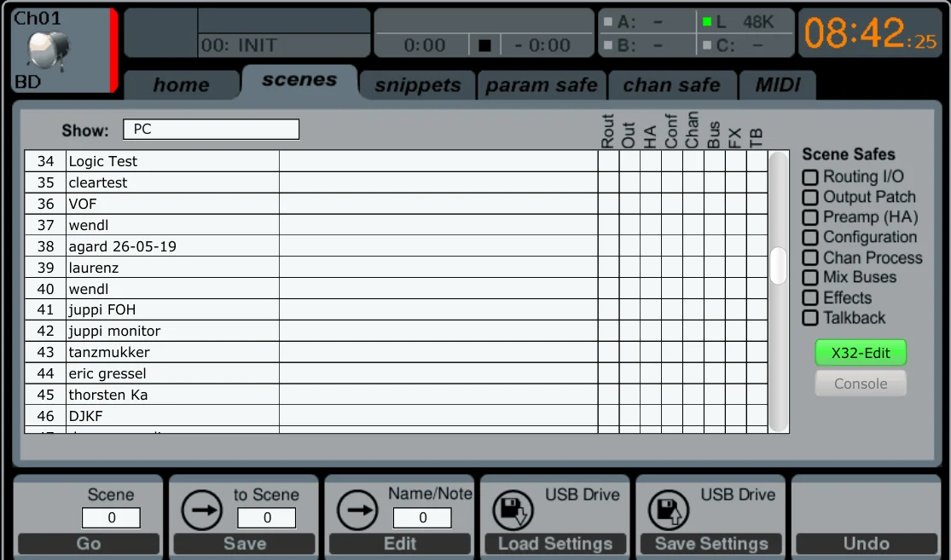Click the USB Save Settings floppy icon
The height and width of the screenshot is (560, 951).
coord(669,511)
